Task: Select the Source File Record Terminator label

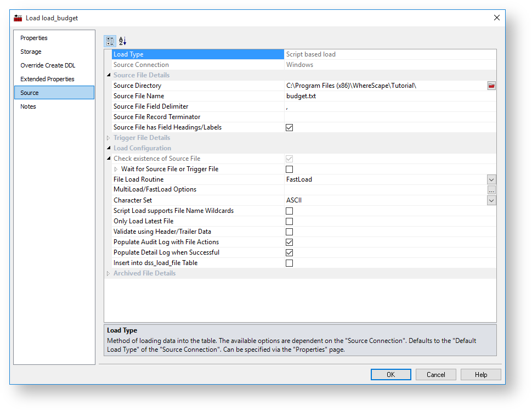Action: [x=157, y=117]
